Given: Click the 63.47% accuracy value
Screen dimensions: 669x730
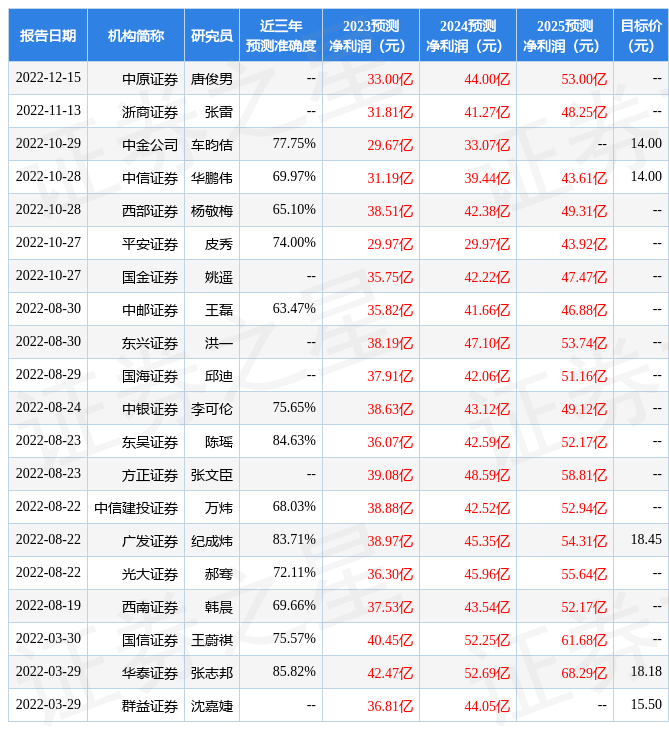Looking at the screenshot, I should click(294, 309).
